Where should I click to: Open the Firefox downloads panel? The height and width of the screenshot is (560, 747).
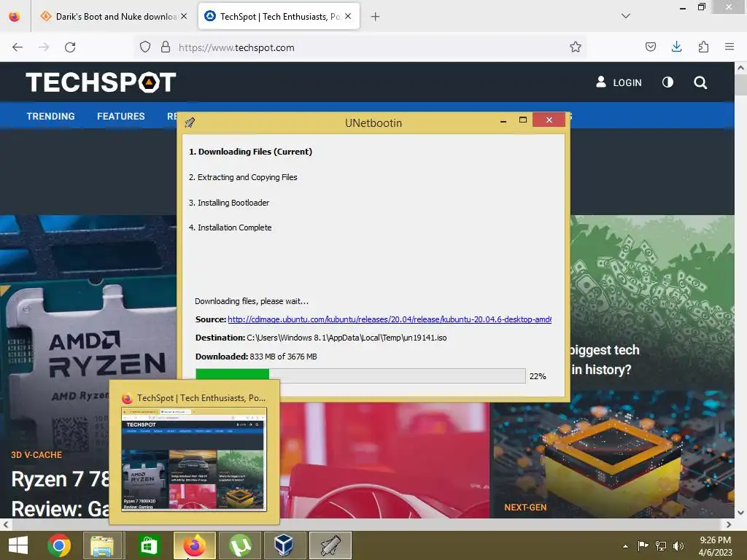click(676, 47)
